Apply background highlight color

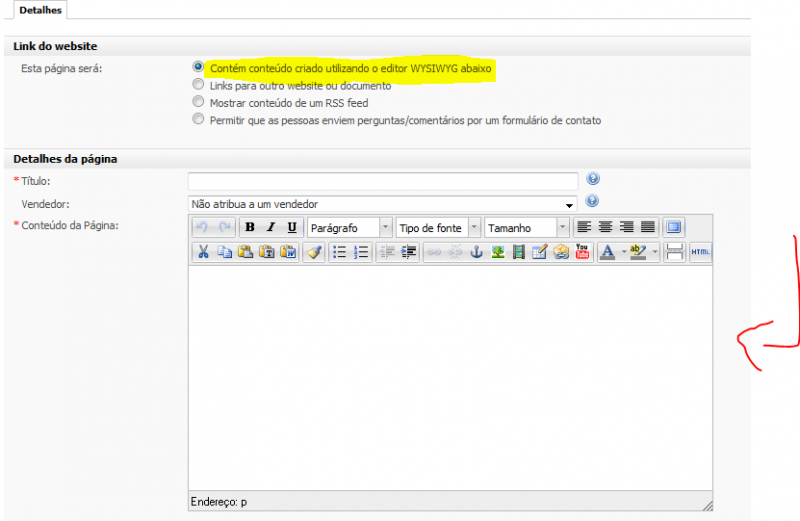pos(638,252)
